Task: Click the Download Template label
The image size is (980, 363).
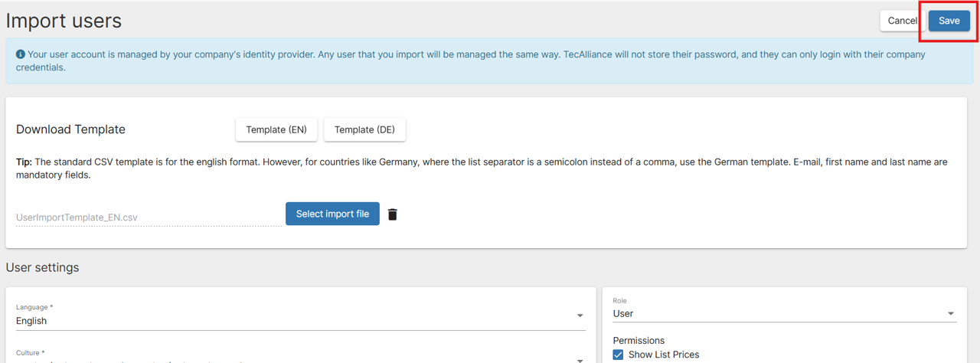Action: point(70,129)
